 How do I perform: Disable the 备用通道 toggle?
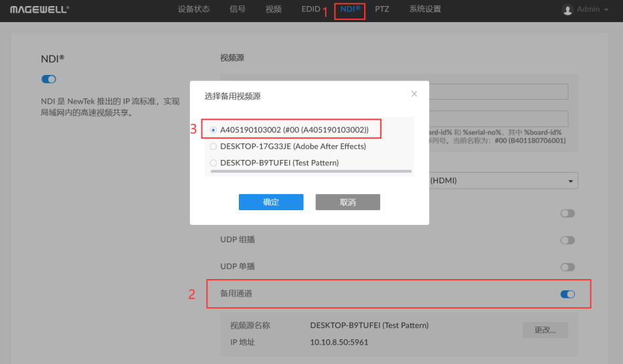(567, 294)
